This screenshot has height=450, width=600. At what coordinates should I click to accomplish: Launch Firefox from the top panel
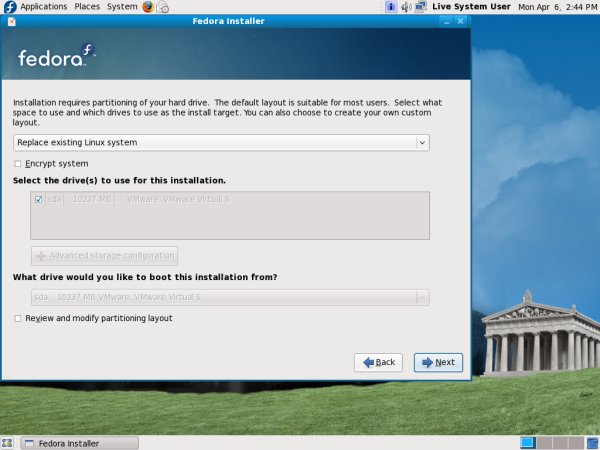pyautogui.click(x=148, y=7)
